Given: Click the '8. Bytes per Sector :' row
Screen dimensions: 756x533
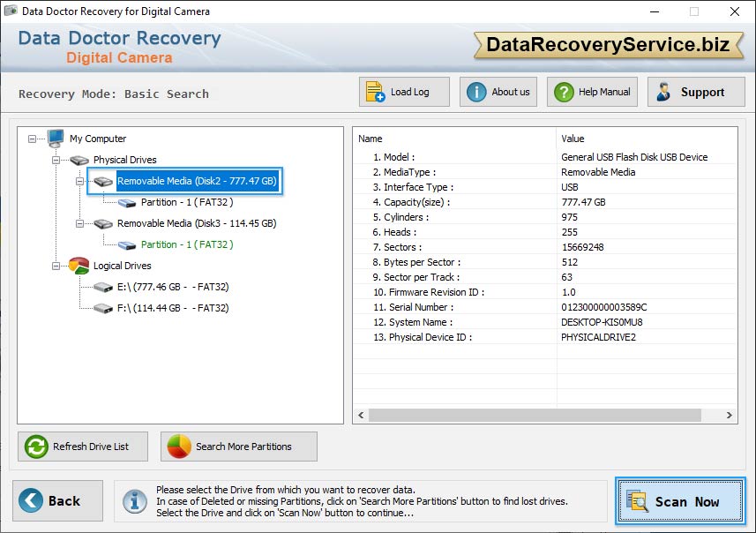Looking at the screenshot, I should click(x=545, y=262).
